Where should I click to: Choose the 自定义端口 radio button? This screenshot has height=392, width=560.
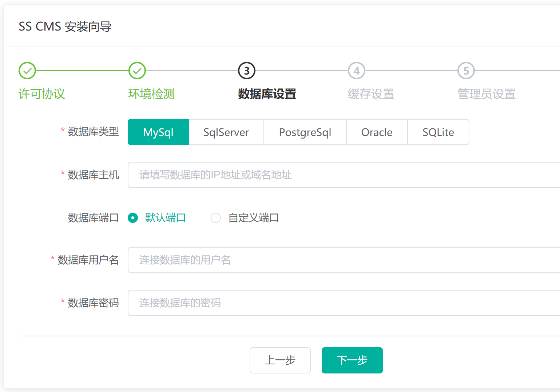[216, 218]
